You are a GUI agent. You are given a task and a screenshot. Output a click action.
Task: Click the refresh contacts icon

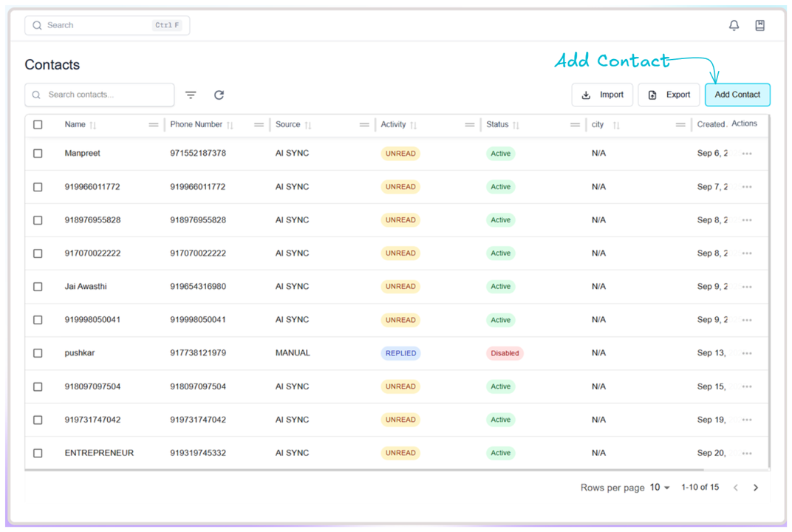(x=219, y=95)
